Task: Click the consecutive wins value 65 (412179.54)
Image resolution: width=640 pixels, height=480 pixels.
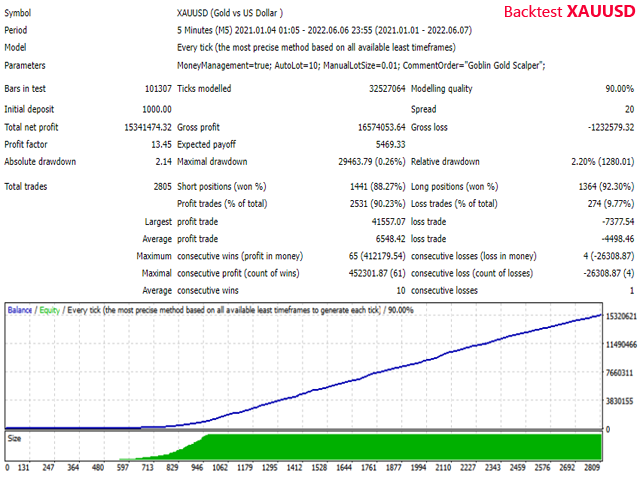Action: (x=377, y=256)
